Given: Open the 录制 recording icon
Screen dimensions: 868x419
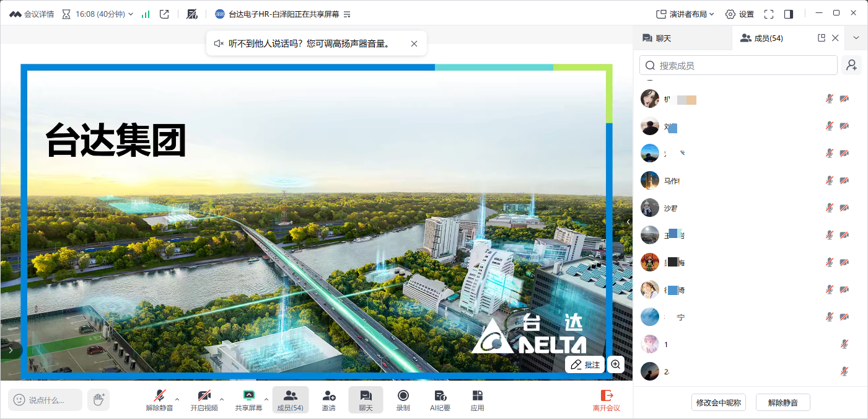Looking at the screenshot, I should [x=403, y=400].
